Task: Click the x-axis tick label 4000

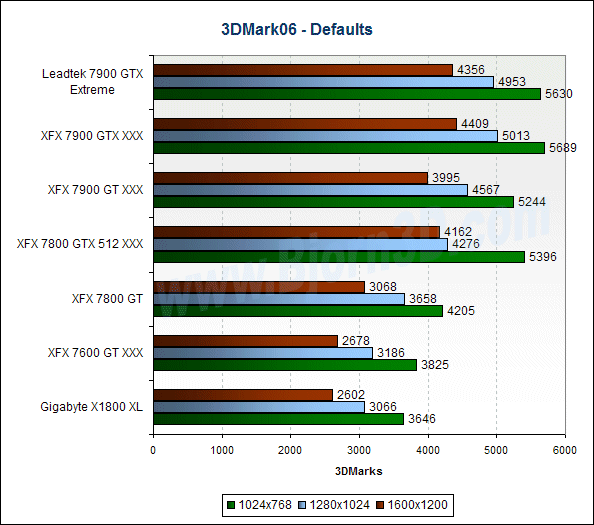Action: pyautogui.click(x=428, y=450)
